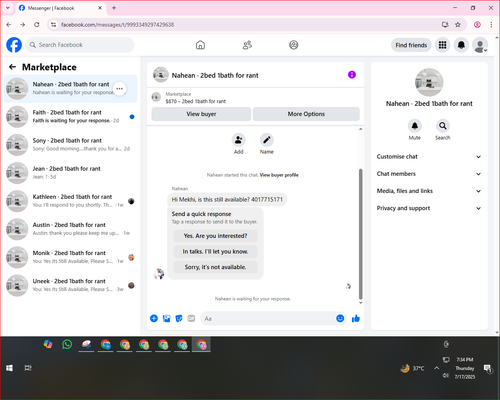Expand the Customise chat section

[429, 157]
